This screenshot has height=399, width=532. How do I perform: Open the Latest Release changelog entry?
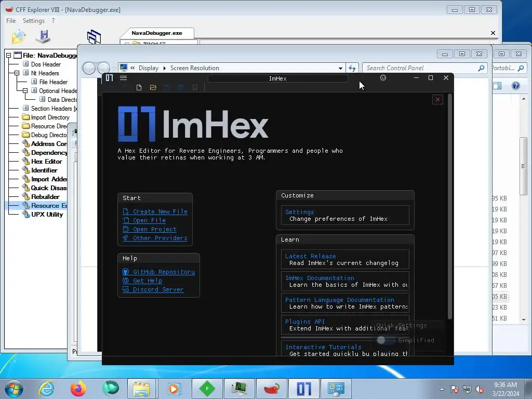click(x=345, y=259)
